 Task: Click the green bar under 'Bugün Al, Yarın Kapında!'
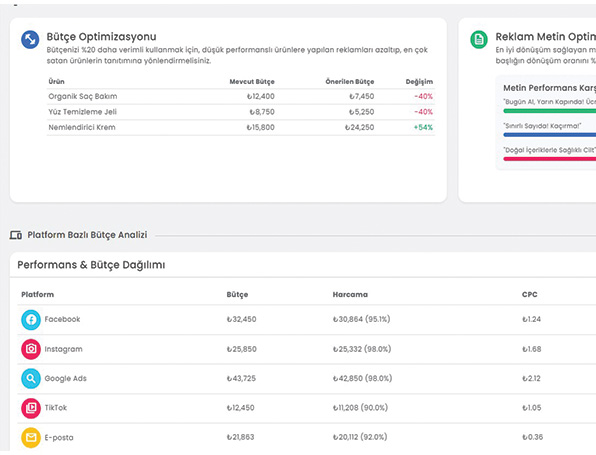coord(550,111)
